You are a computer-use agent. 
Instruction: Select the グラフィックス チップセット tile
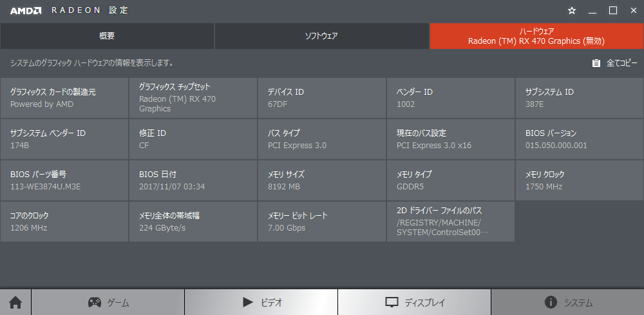pos(193,98)
